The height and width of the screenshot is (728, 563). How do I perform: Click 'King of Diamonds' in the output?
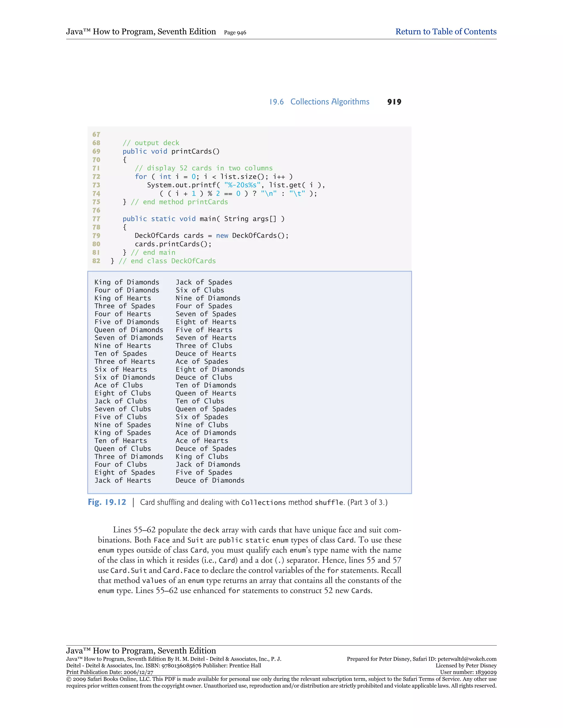click(127, 282)
